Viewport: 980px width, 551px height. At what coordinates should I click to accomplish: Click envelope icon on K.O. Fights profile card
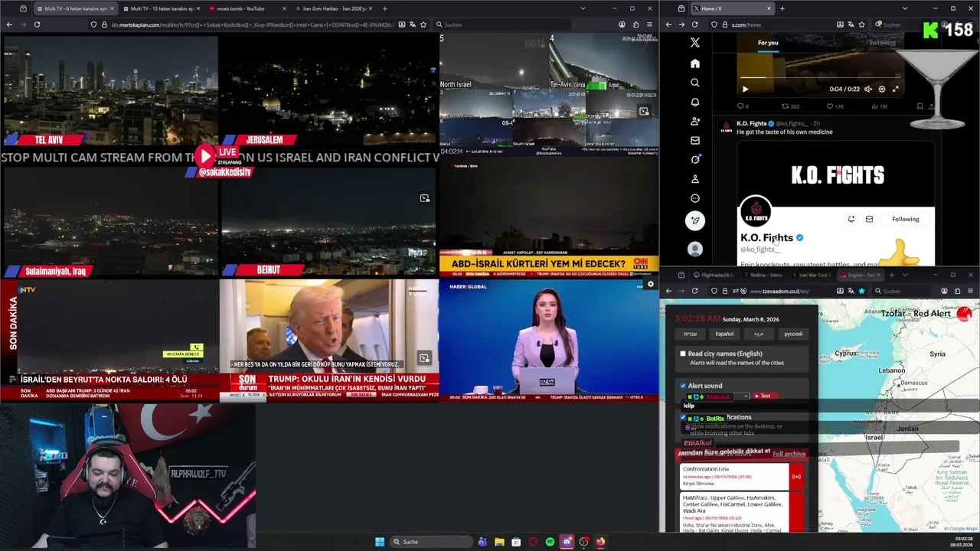point(869,219)
